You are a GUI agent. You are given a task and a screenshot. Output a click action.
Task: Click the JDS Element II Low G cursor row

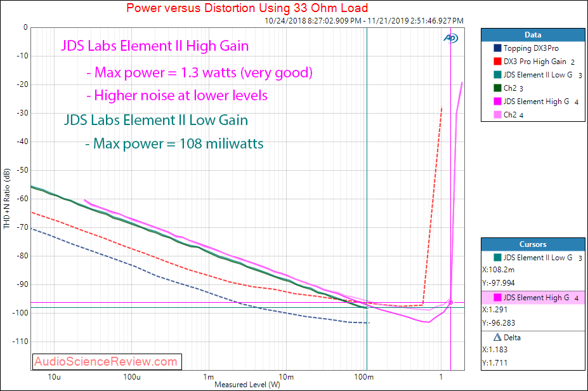click(x=533, y=258)
